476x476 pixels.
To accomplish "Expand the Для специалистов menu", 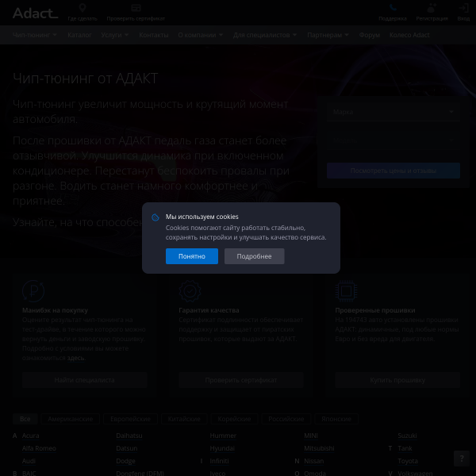I will coord(265,35).
